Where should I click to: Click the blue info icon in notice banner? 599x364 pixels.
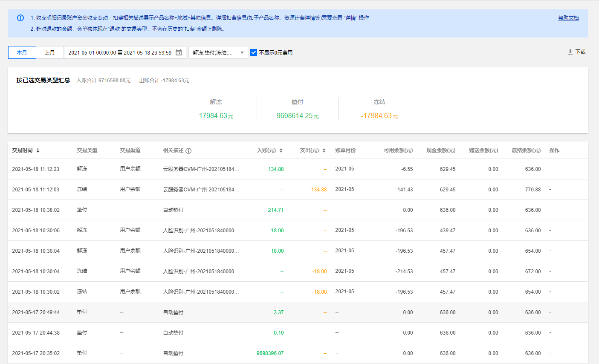click(20, 18)
